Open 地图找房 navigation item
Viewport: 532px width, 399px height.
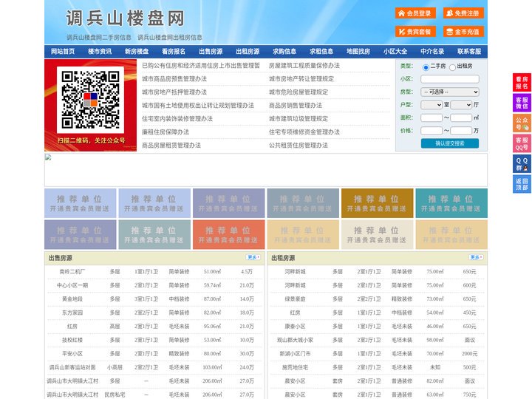coord(358,52)
